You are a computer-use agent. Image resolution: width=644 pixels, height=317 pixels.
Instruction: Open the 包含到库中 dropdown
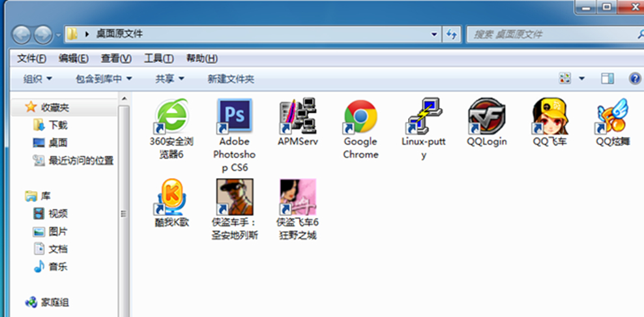pos(104,79)
